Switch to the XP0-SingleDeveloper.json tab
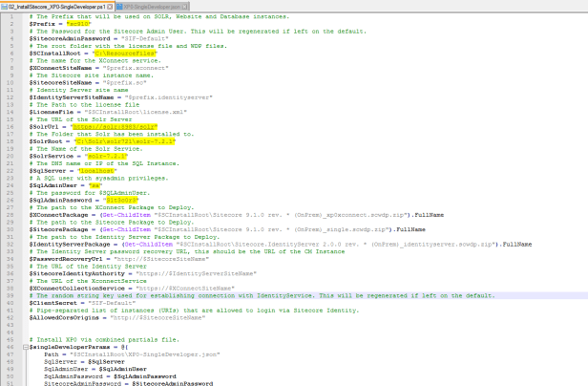588x386 pixels. tap(152, 7)
